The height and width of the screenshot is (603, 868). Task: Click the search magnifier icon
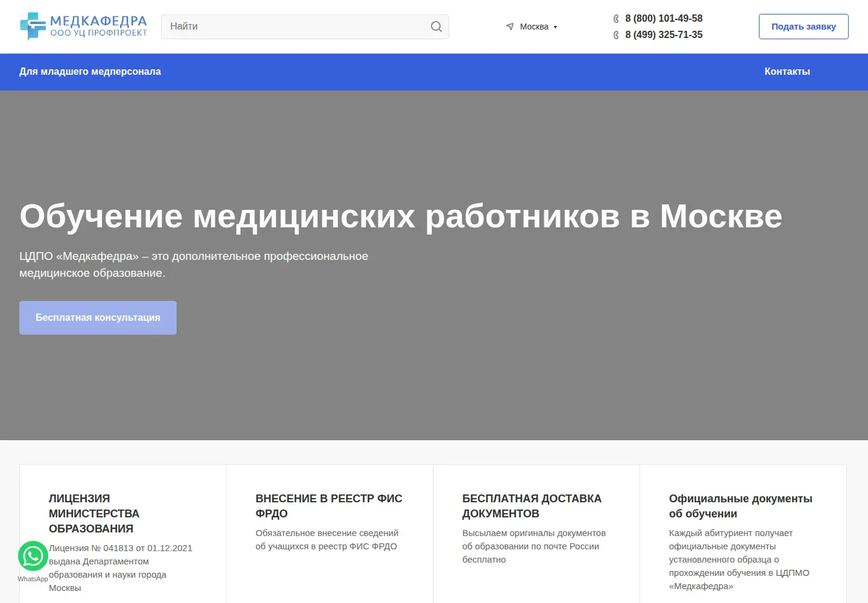point(436,27)
